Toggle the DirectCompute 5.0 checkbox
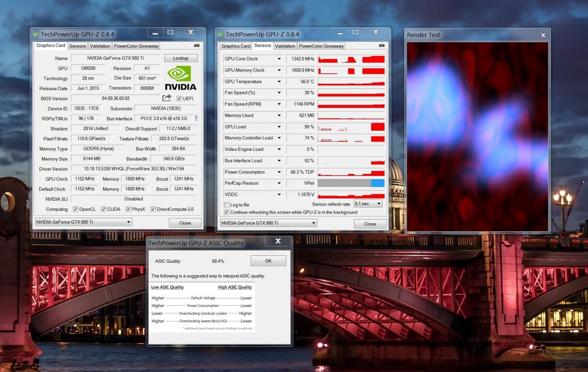 pyautogui.click(x=153, y=209)
